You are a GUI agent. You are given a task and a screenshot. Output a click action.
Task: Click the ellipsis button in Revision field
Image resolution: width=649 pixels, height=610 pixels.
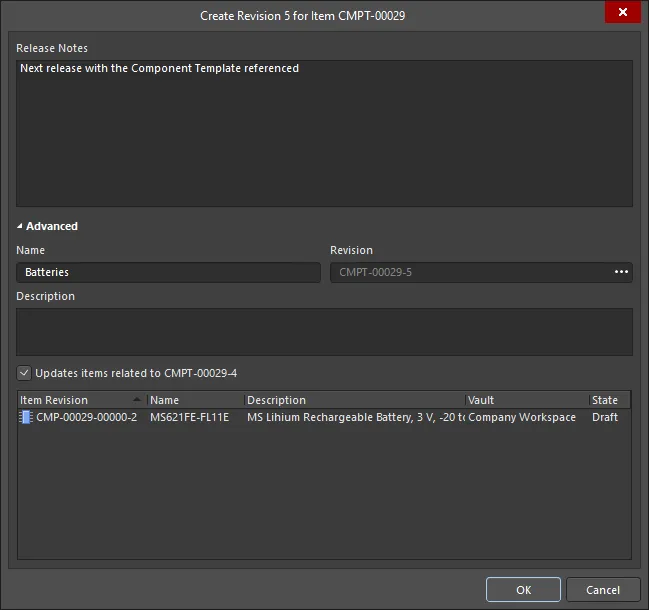tap(621, 272)
